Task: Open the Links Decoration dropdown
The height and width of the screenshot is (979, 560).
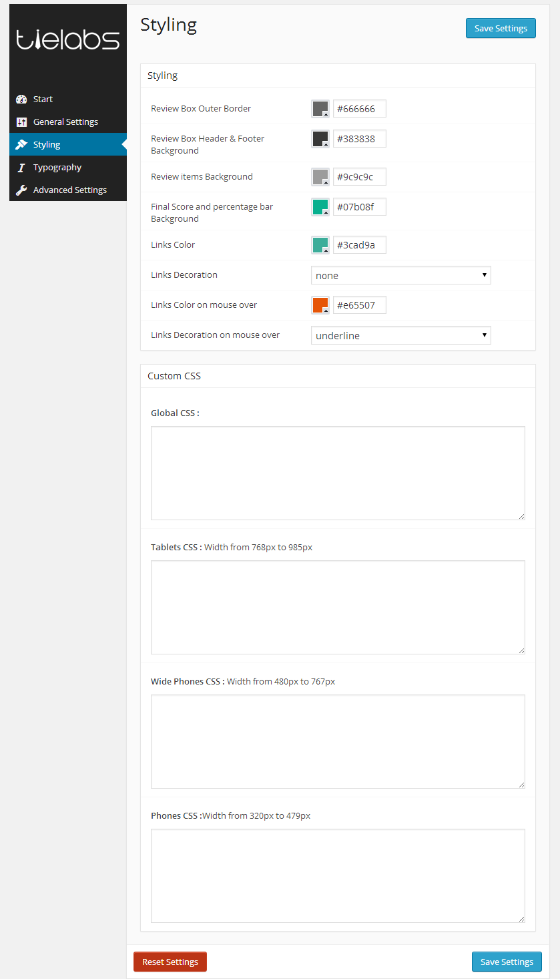Action: point(400,274)
